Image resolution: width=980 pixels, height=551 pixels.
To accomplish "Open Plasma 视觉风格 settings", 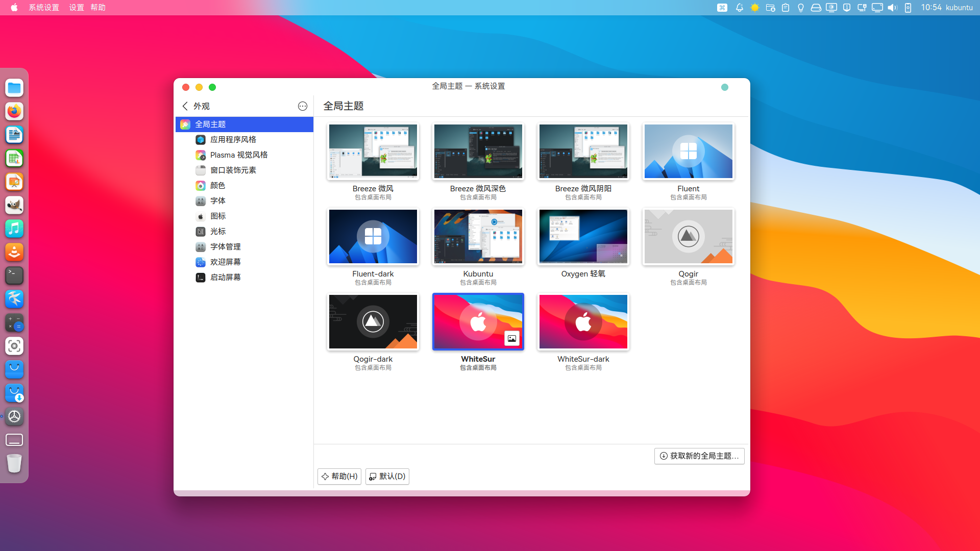I will coord(244,155).
